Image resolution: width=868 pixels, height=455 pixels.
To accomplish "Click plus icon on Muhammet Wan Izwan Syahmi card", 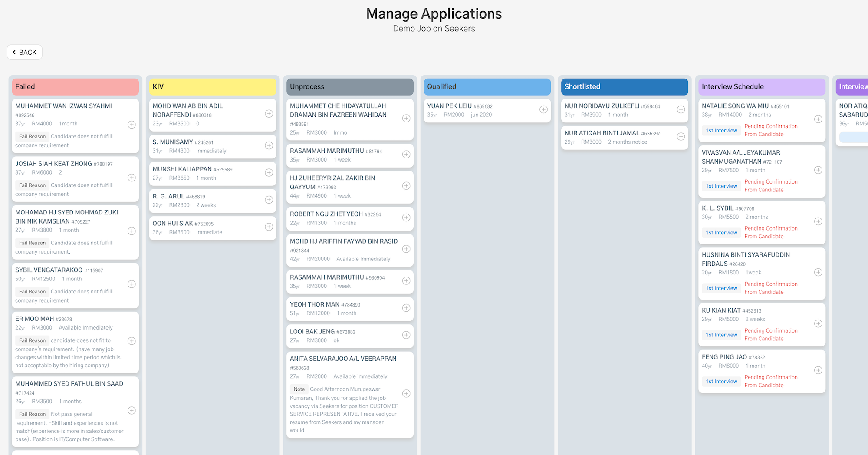I will [132, 125].
